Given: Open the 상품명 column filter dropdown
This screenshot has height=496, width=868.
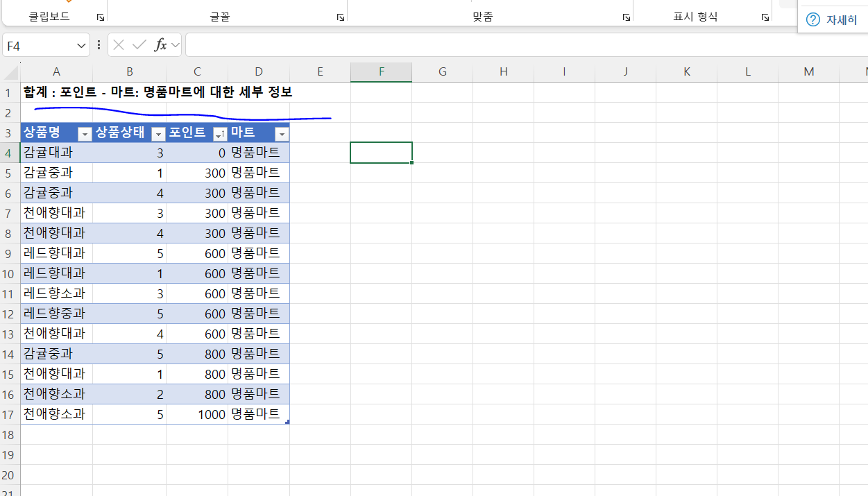Looking at the screenshot, I should tap(85, 134).
